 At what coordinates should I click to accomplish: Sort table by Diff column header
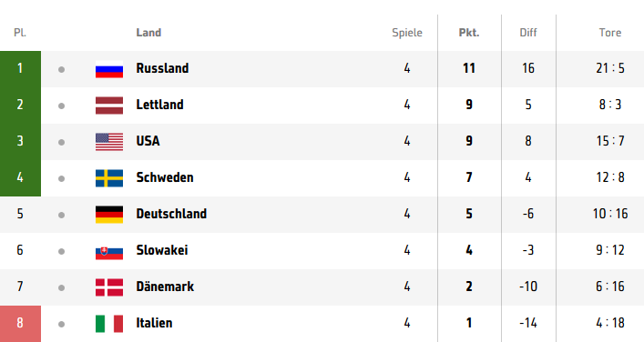click(x=528, y=33)
